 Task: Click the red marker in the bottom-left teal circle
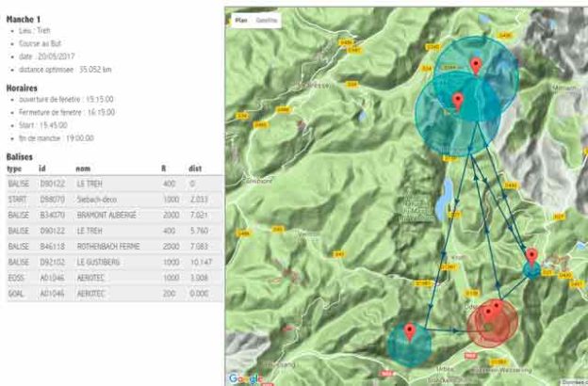(x=409, y=331)
